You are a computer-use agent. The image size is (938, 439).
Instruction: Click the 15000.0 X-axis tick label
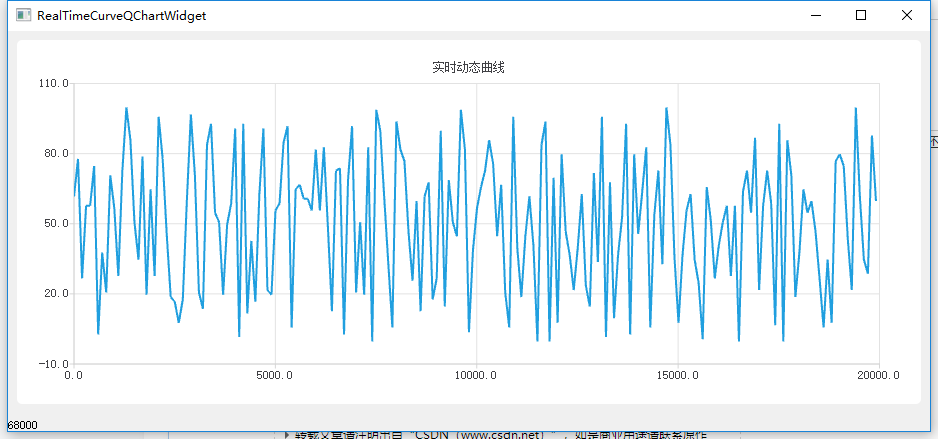point(677,376)
